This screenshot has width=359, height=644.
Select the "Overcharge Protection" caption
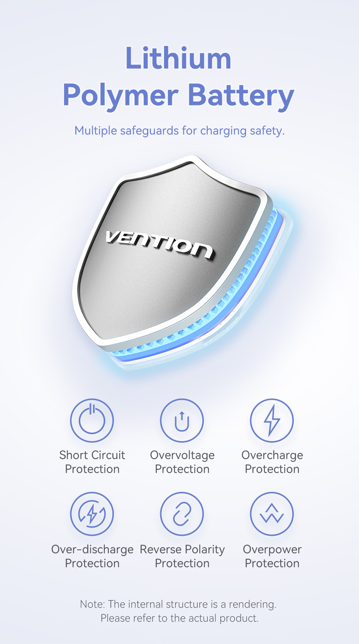pyautogui.click(x=272, y=462)
